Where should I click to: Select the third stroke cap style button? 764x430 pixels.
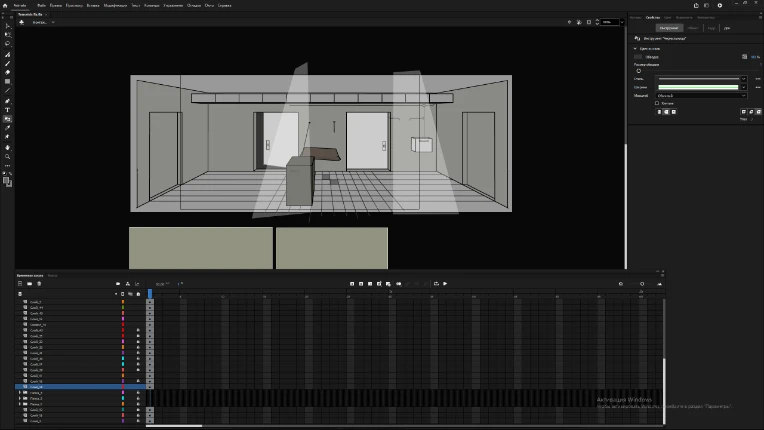674,112
